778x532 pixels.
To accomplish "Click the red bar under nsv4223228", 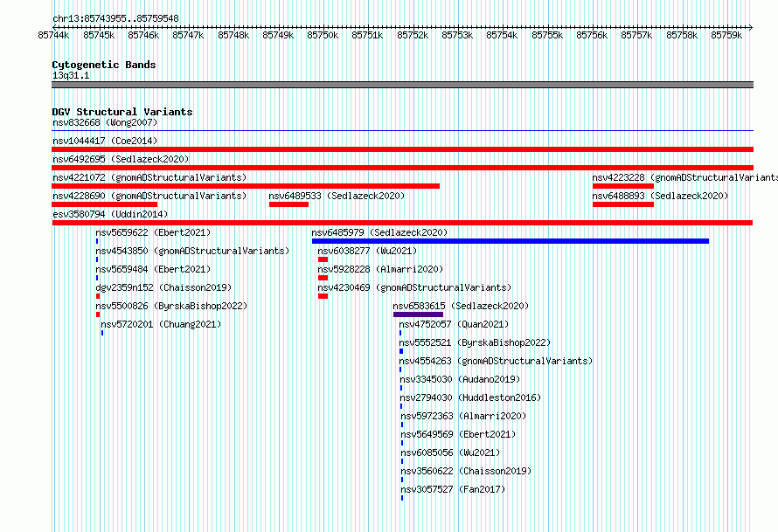I will pos(623,186).
